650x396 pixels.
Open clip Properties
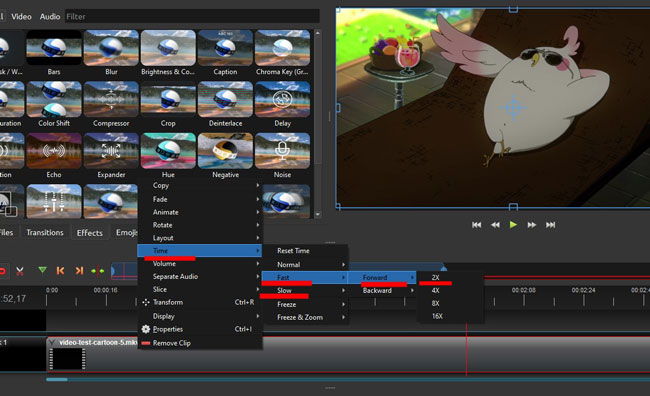pos(200,329)
